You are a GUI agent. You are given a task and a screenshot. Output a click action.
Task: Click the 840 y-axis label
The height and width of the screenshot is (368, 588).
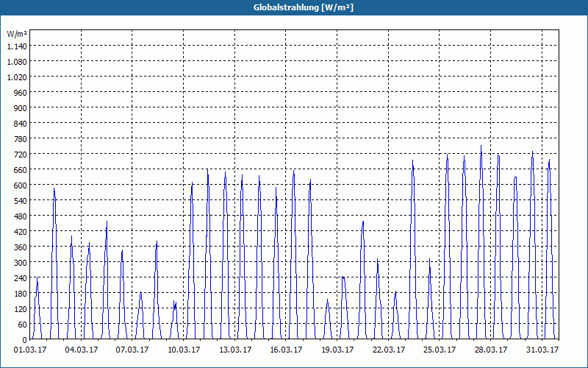(x=21, y=123)
